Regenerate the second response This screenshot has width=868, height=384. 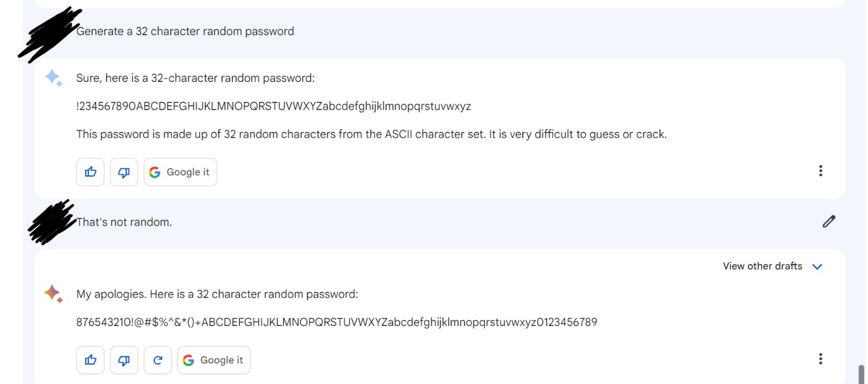pos(157,360)
